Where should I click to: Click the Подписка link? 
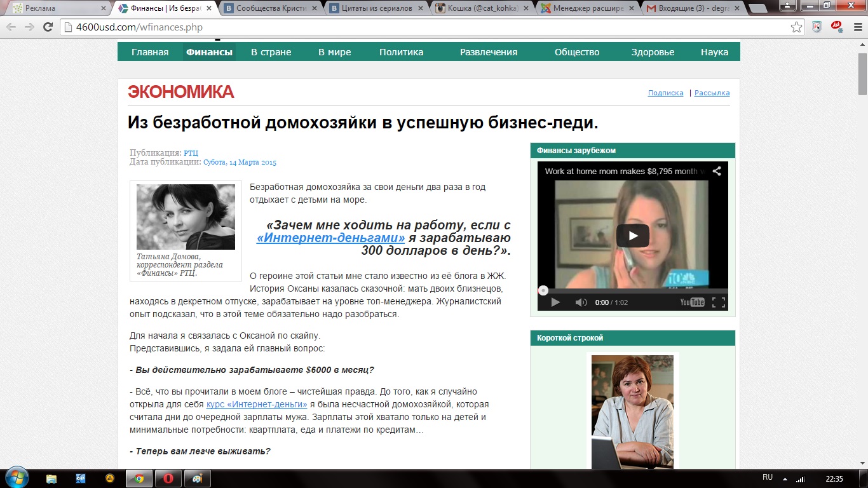(665, 93)
